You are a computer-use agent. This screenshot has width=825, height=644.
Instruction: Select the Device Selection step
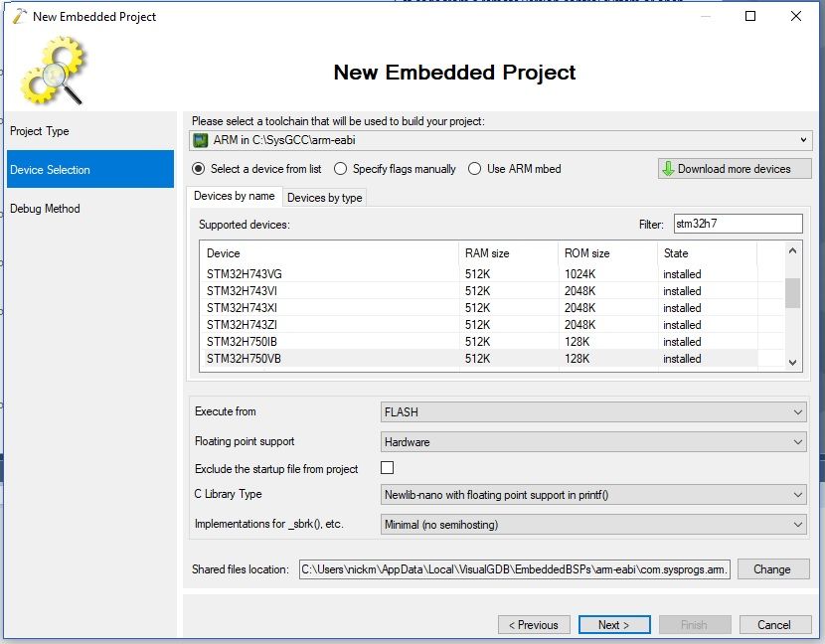pyautogui.click(x=90, y=169)
